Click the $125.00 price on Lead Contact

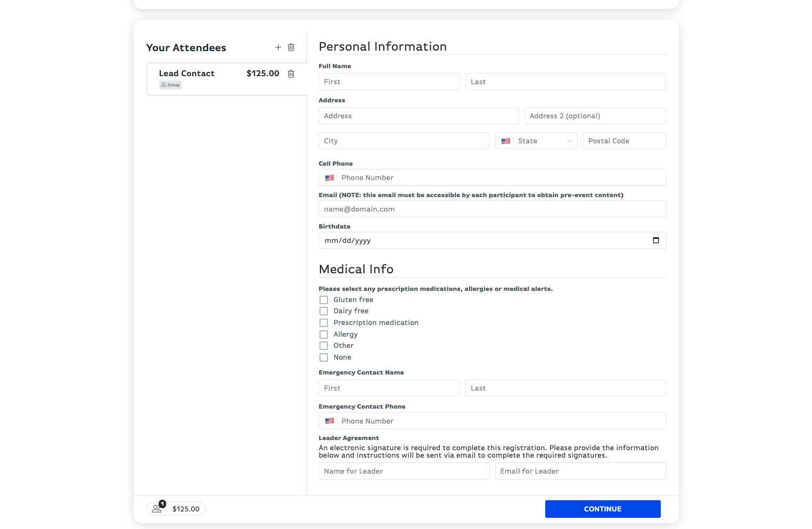[263, 74]
